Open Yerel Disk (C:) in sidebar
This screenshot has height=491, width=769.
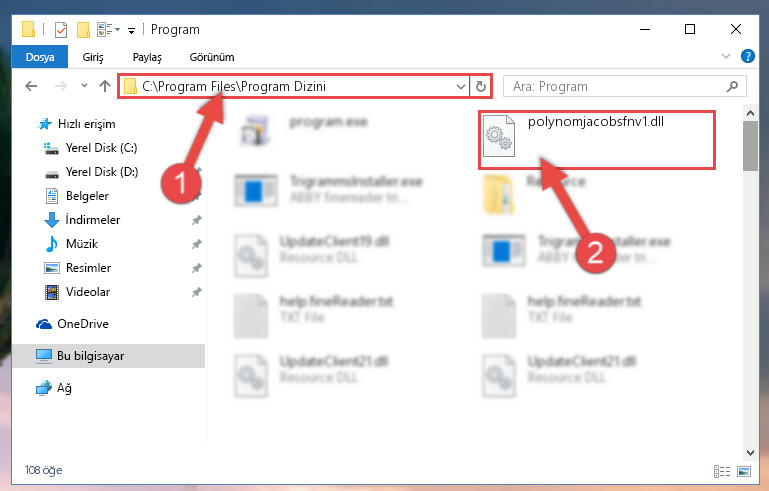tap(102, 148)
